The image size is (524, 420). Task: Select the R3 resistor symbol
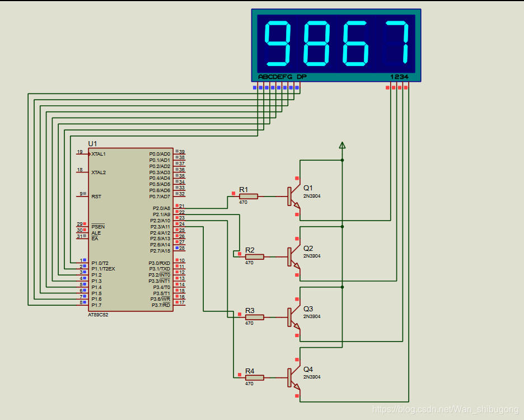(254, 318)
